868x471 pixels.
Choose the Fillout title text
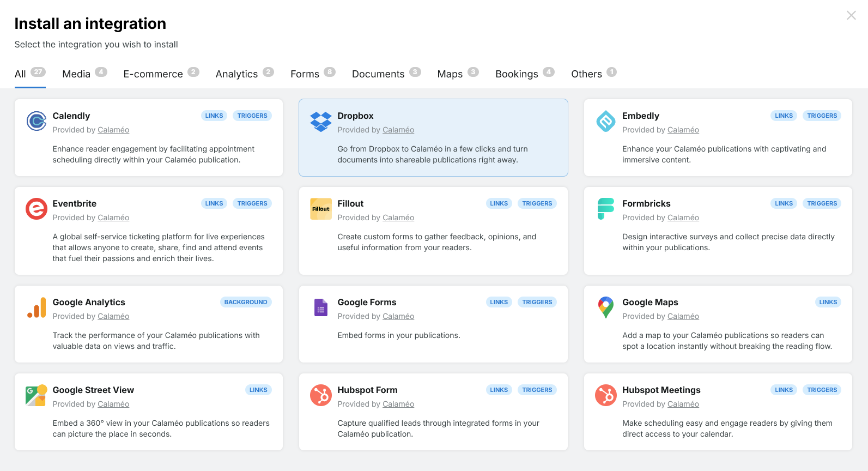point(350,203)
